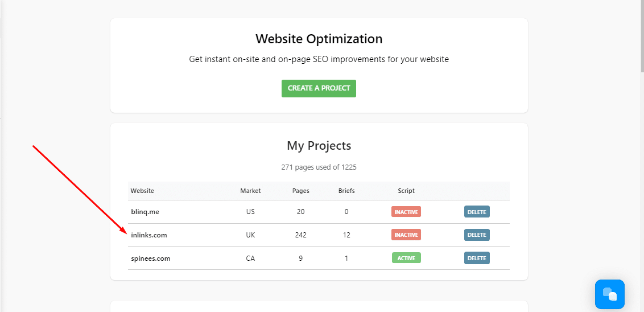Sort table by Market column header

point(250,191)
